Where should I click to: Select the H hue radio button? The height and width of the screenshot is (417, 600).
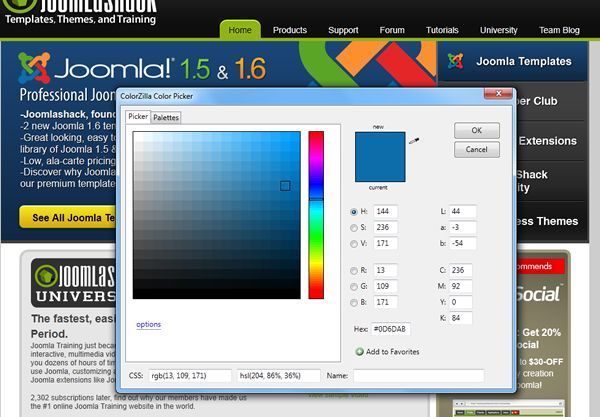pyautogui.click(x=354, y=212)
